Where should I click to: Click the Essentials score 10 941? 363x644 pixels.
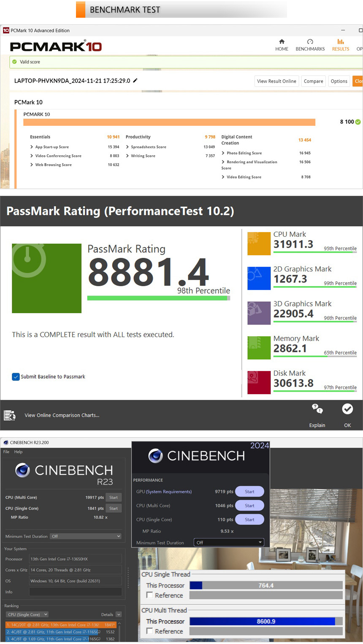[113, 137]
